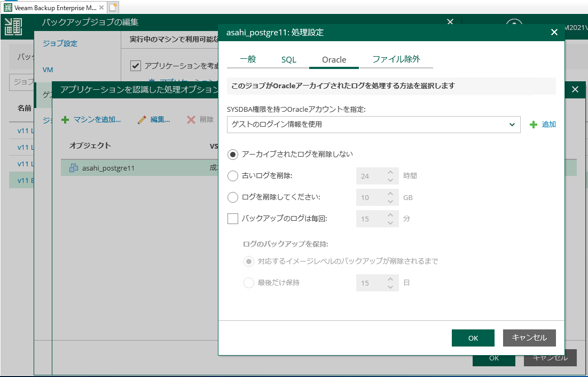Click the VM icon beside asahi_postgre11 row
The image size is (588, 377).
click(x=74, y=168)
